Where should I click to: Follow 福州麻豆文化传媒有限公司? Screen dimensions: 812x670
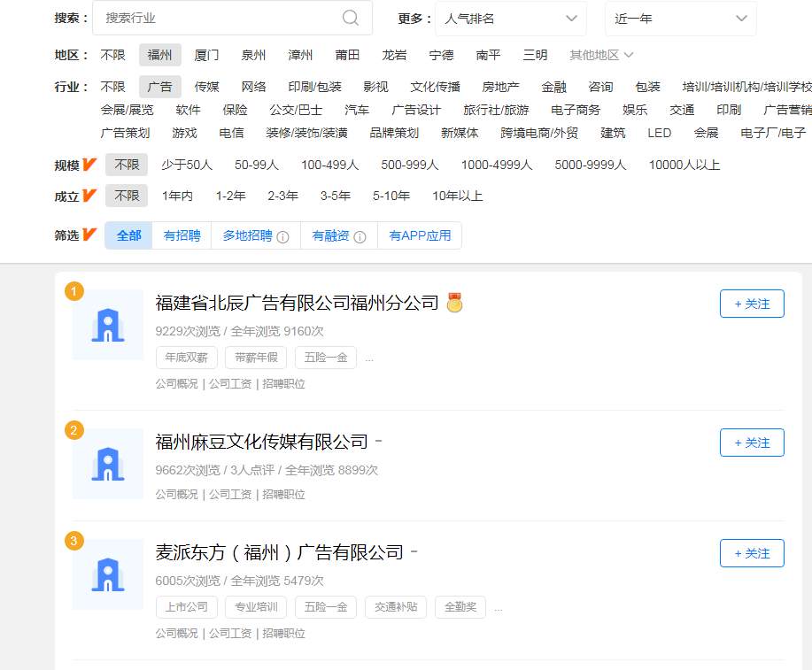click(x=752, y=443)
